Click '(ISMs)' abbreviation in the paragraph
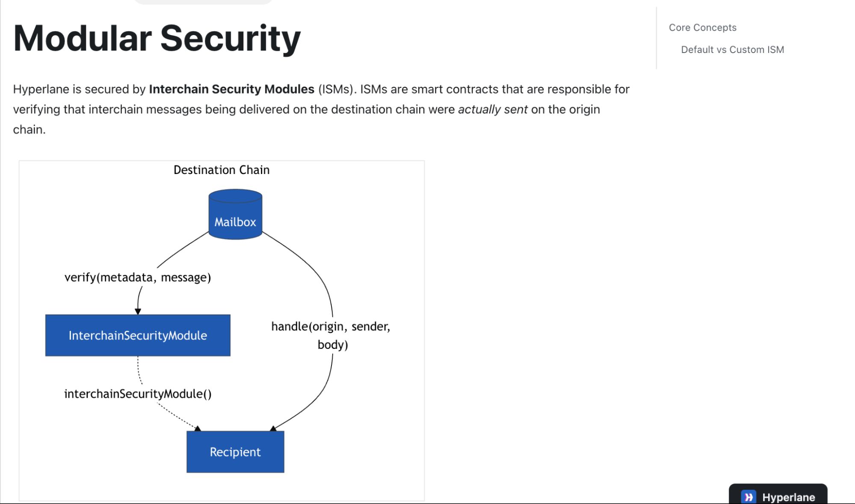The height and width of the screenshot is (504, 855). click(337, 89)
